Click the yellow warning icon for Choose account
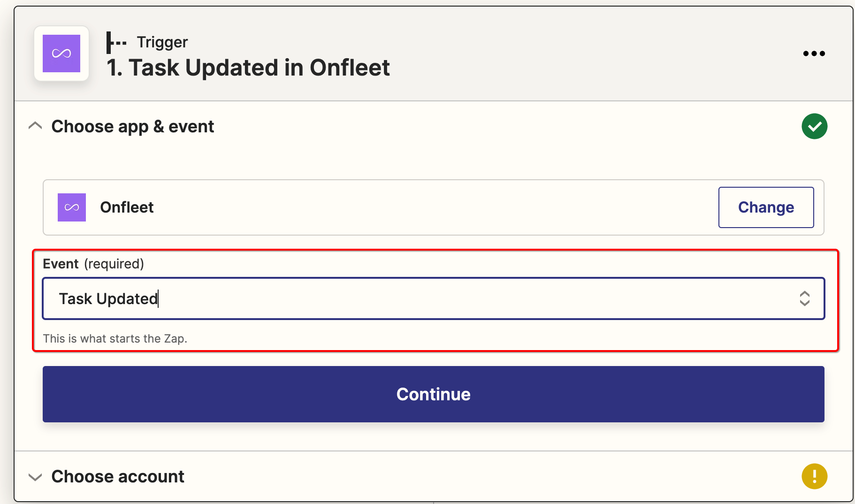 [814, 476]
